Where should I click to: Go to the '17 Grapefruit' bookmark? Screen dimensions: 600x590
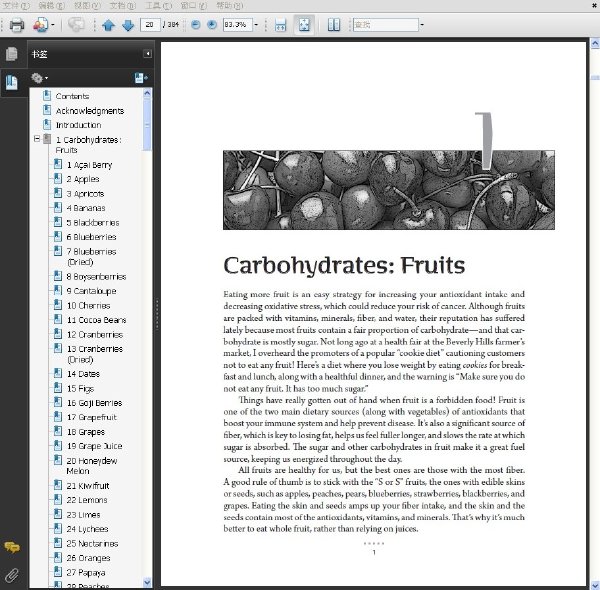[x=92, y=417]
